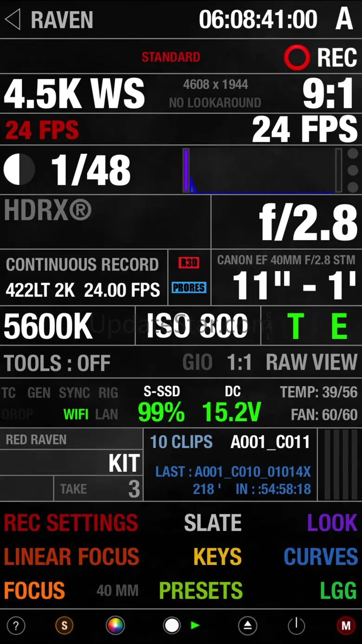Tap the eject media icon

pyautogui.click(x=247, y=626)
